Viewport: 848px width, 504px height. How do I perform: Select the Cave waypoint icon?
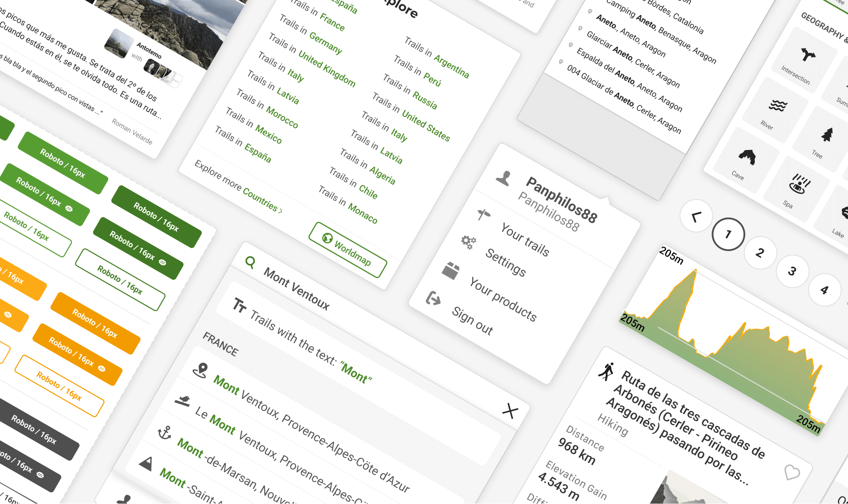tap(747, 157)
